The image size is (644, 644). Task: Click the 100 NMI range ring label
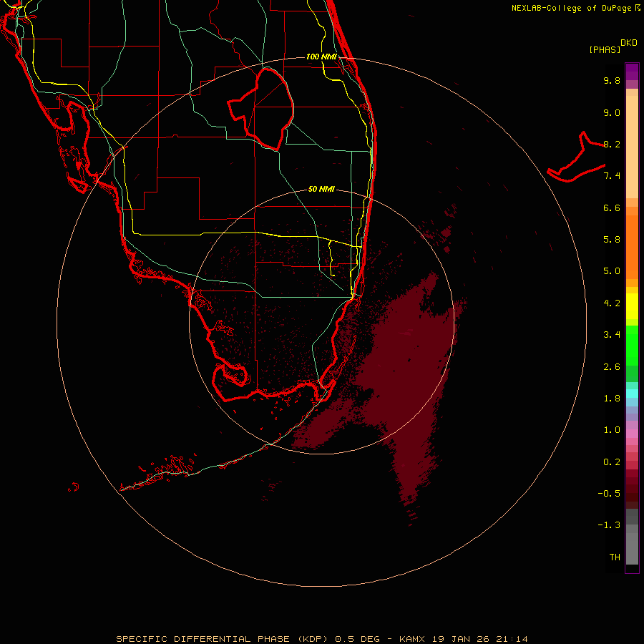[321, 57]
